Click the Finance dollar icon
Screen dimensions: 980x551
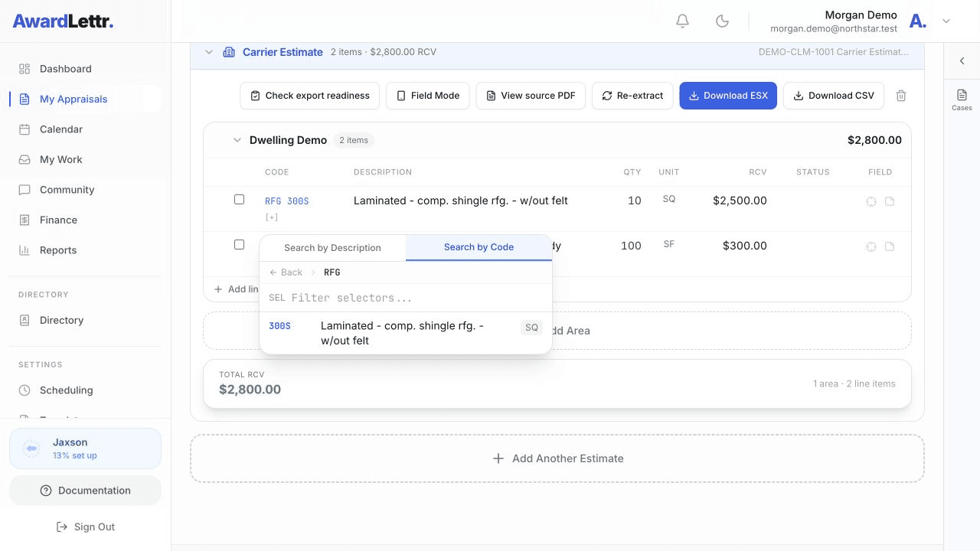pyautogui.click(x=24, y=220)
